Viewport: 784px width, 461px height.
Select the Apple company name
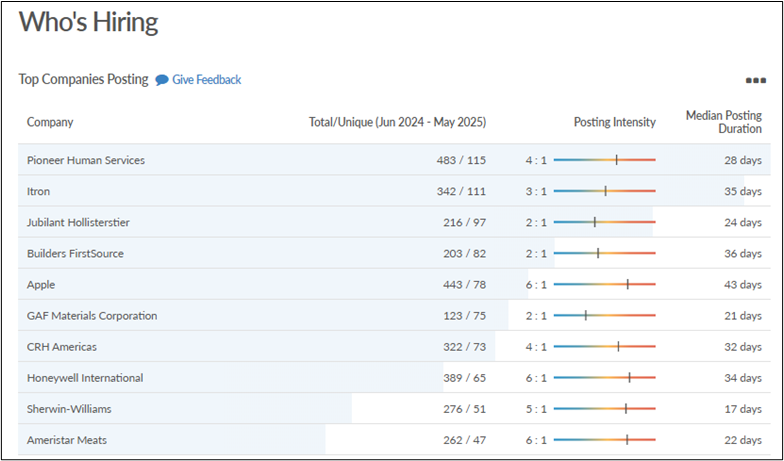(x=41, y=284)
